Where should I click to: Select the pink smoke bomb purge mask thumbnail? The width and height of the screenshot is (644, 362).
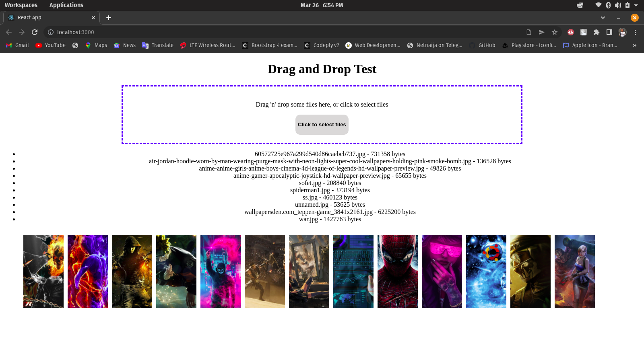pyautogui.click(x=221, y=271)
